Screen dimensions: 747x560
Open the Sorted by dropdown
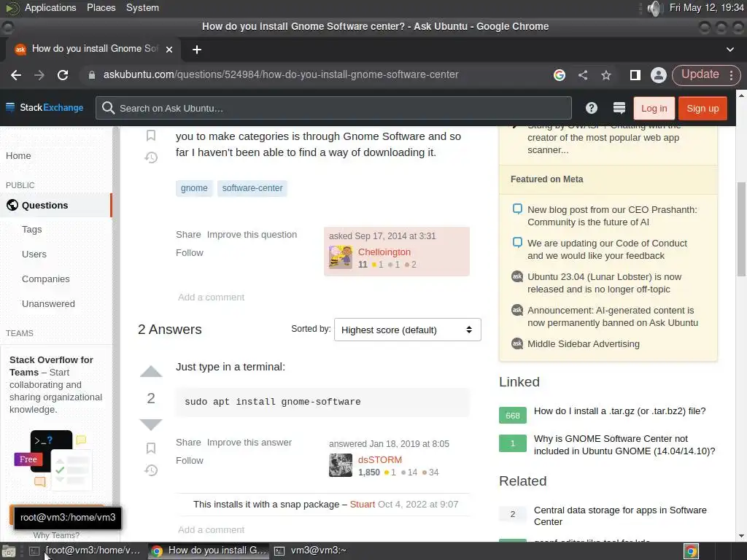pos(407,330)
